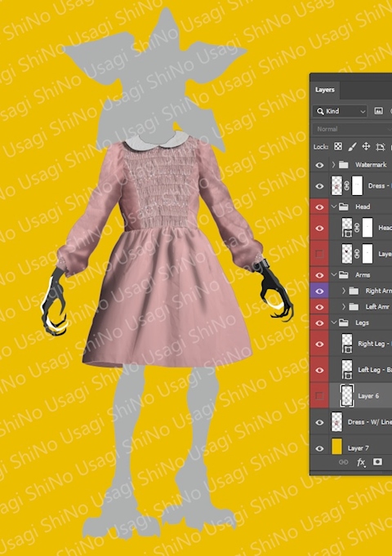Click the Legs group folder icon
Image resolution: width=392 pixels, height=556 pixels.
click(343, 322)
